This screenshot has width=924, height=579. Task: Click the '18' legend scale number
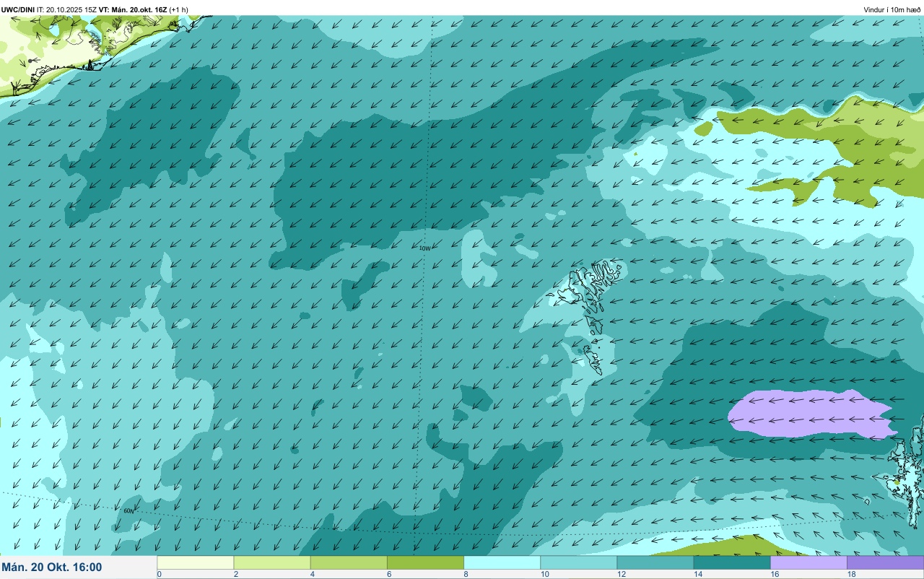tap(851, 574)
